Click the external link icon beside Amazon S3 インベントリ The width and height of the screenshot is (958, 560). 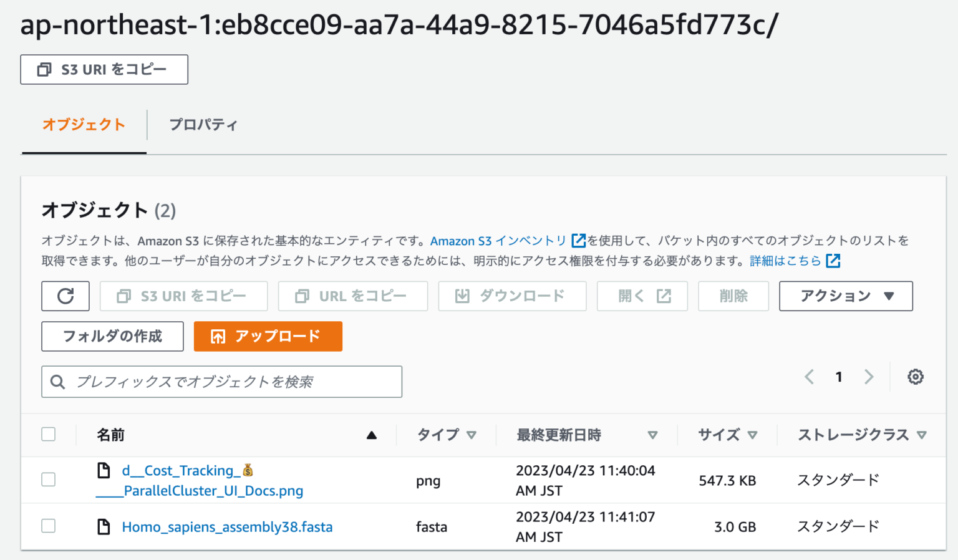click(x=579, y=241)
